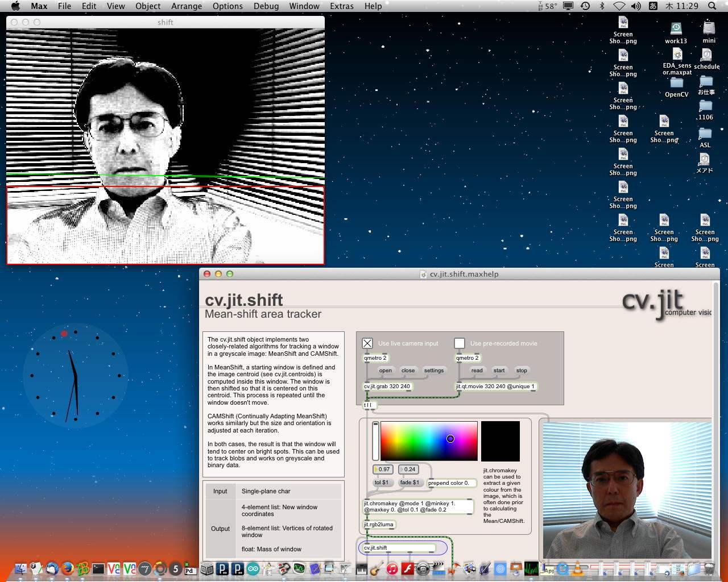Launch Firefox from the Dock
Viewport: 728px width, 582px height.
coord(68,568)
